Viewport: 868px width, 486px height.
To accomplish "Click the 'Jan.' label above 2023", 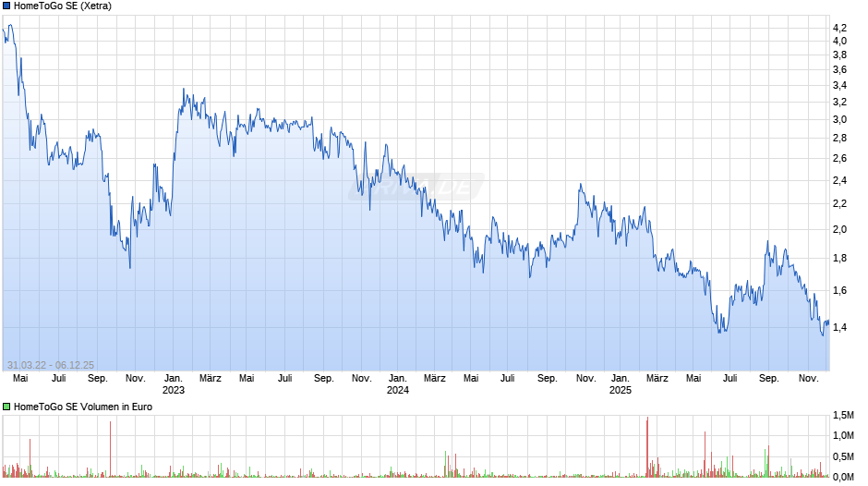I will pyautogui.click(x=174, y=378).
